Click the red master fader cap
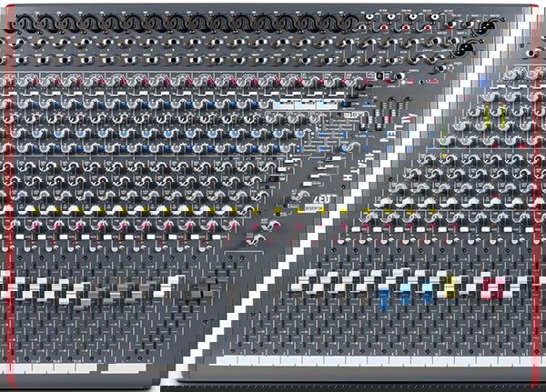 (x=493, y=288)
